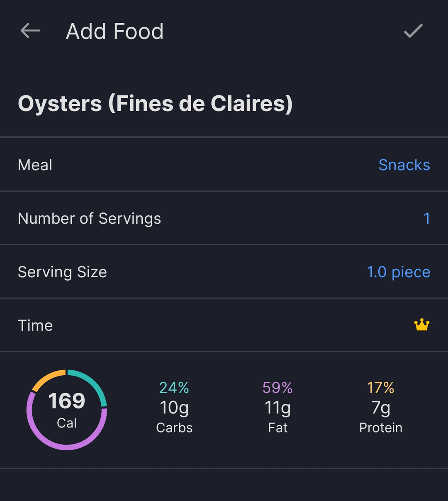Tap the back arrow icon
The width and height of the screenshot is (448, 501).
coord(30,31)
